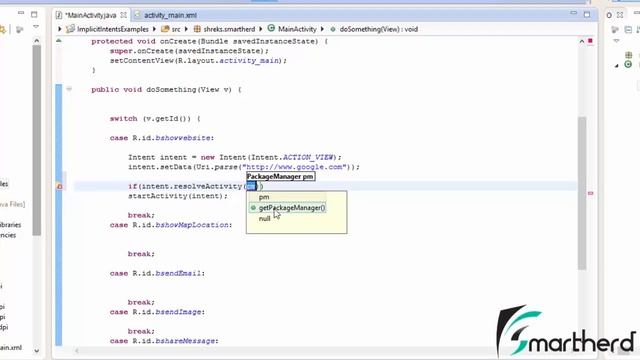This screenshot has height=360, width=640.
Task: Click 'public void doSomething(View v) {' line
Action: (167, 89)
